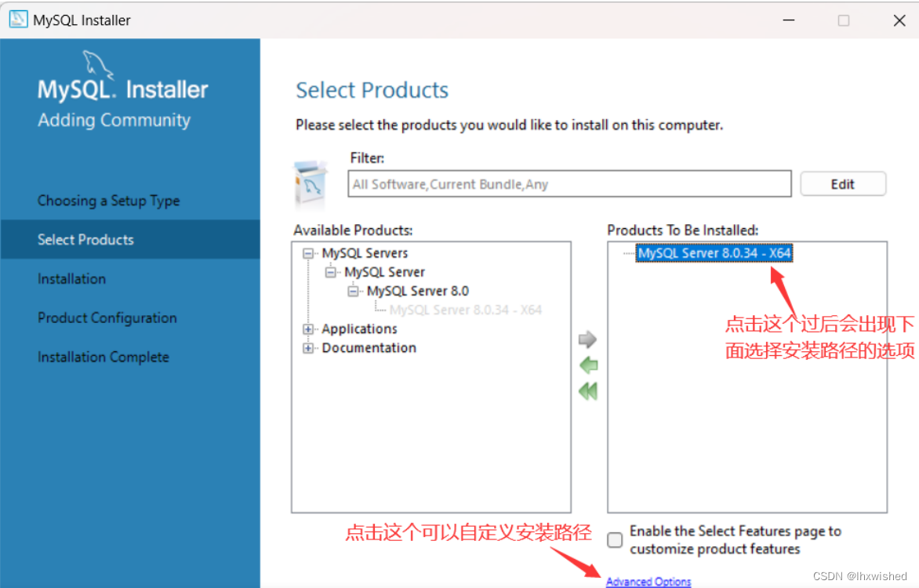Open the Installation step
Screen dimensions: 919x588
[71, 278]
